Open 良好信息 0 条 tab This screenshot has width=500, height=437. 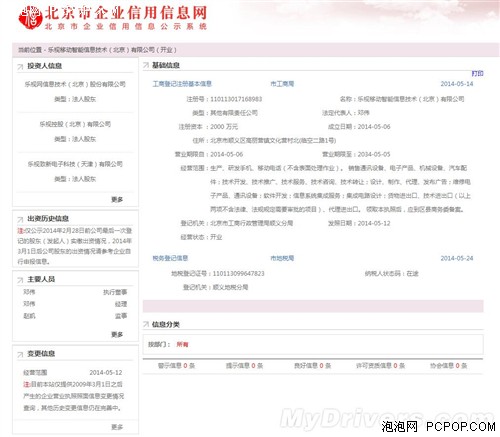tap(312, 366)
